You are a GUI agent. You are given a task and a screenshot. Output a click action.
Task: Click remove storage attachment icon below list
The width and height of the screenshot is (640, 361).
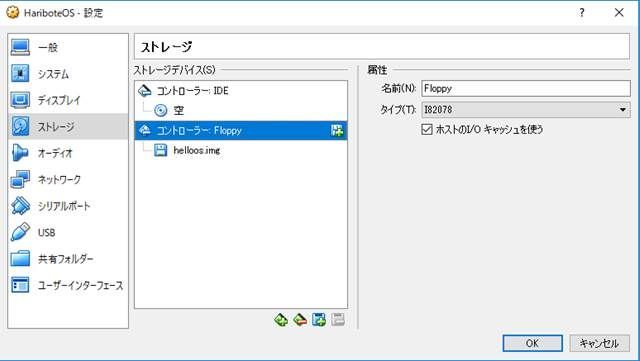338,320
